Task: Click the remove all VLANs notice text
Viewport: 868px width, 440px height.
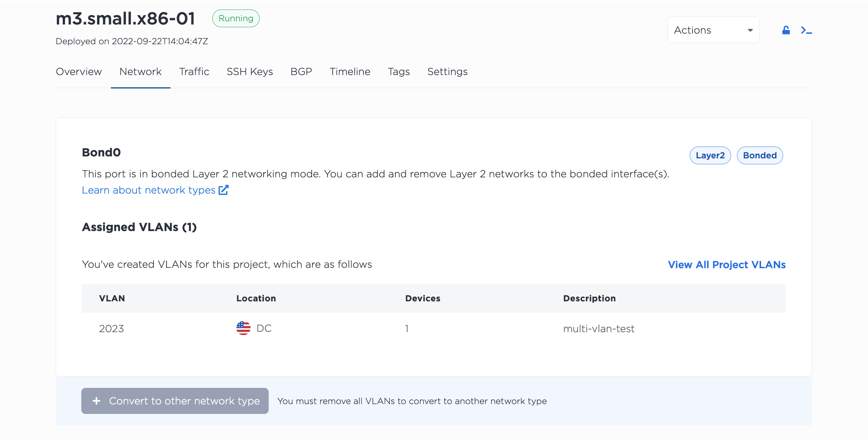Action: (x=412, y=401)
